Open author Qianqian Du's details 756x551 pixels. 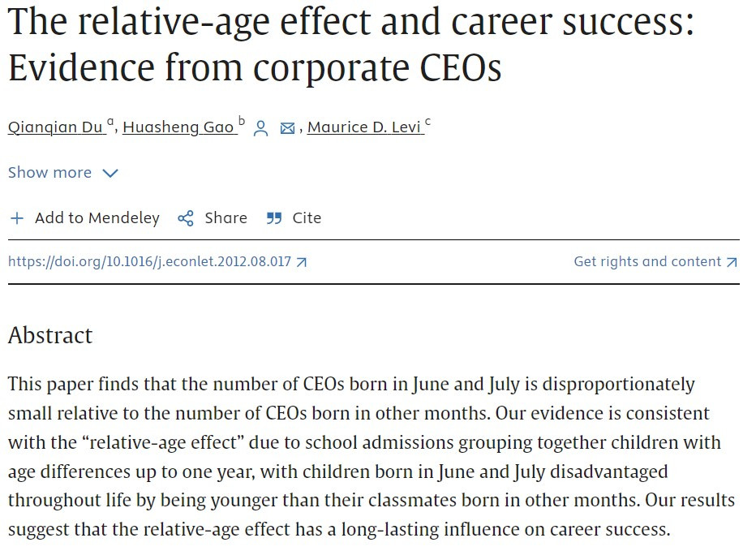tap(56, 127)
